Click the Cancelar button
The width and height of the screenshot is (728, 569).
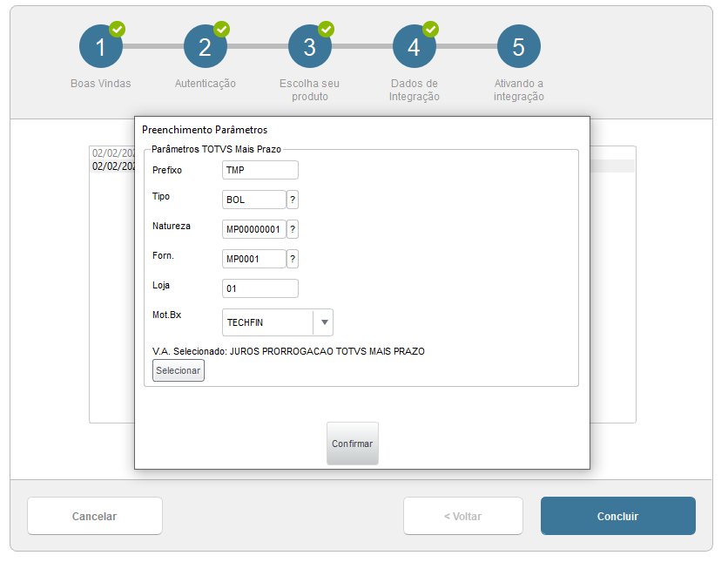click(x=95, y=516)
